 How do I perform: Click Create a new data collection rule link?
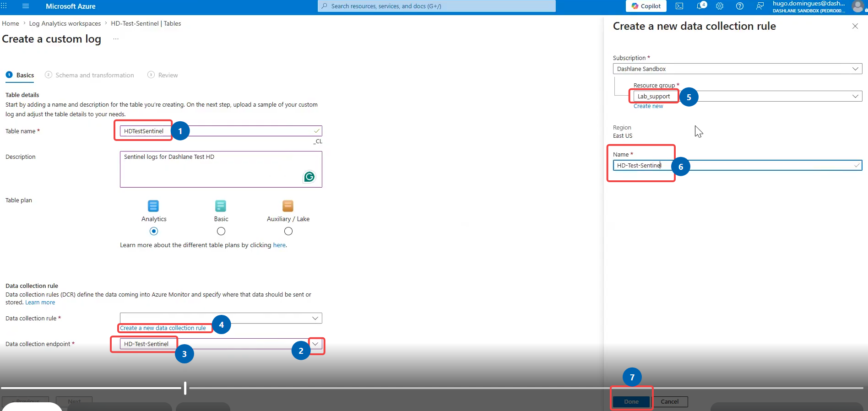point(163,328)
